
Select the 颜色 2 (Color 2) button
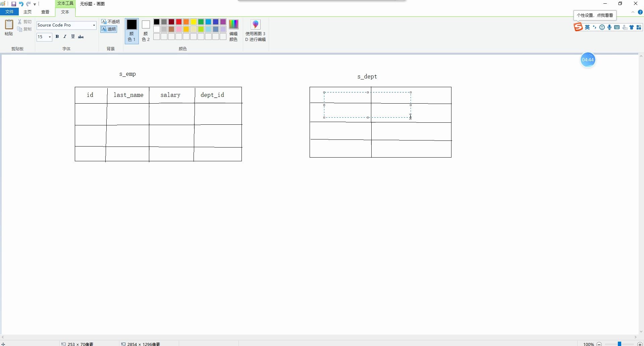(x=146, y=31)
